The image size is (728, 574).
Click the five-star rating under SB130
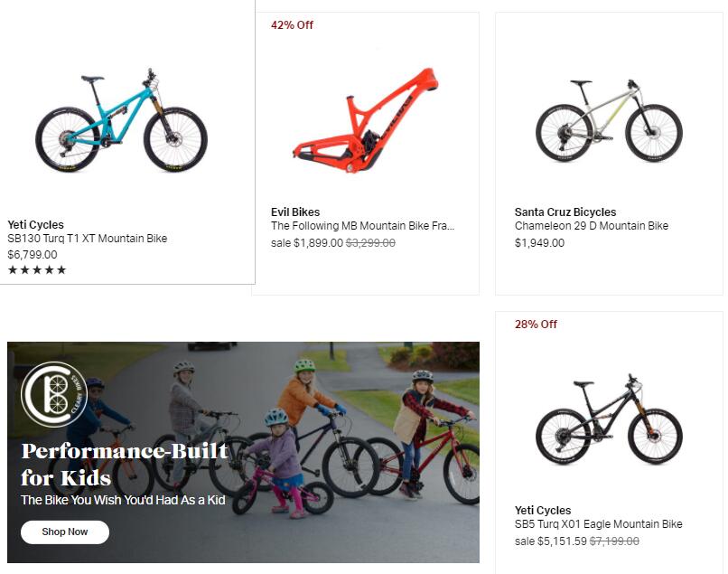[37, 270]
